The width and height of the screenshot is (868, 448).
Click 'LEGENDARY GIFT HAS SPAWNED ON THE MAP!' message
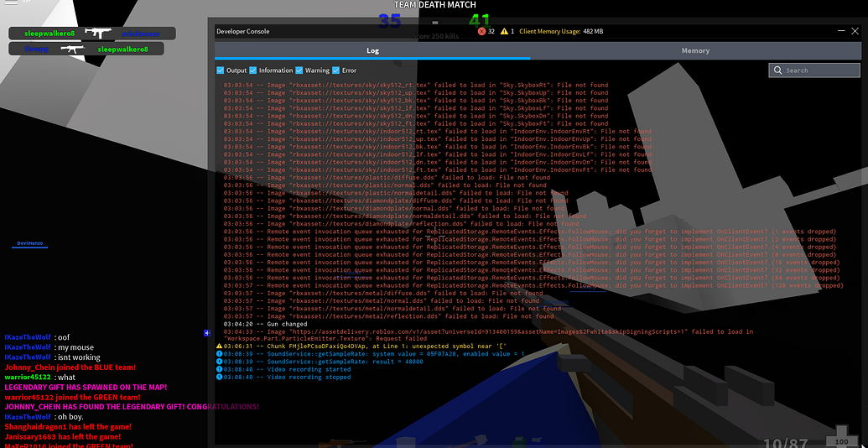[86, 387]
